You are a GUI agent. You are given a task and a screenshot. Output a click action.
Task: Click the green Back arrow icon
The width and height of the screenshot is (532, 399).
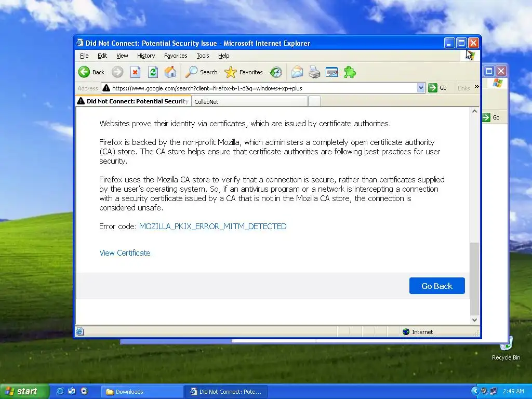click(84, 72)
